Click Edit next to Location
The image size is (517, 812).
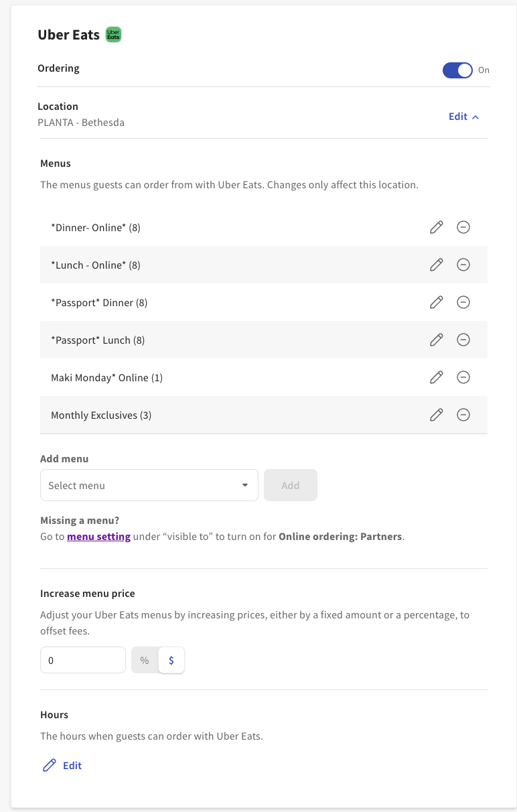tap(458, 116)
